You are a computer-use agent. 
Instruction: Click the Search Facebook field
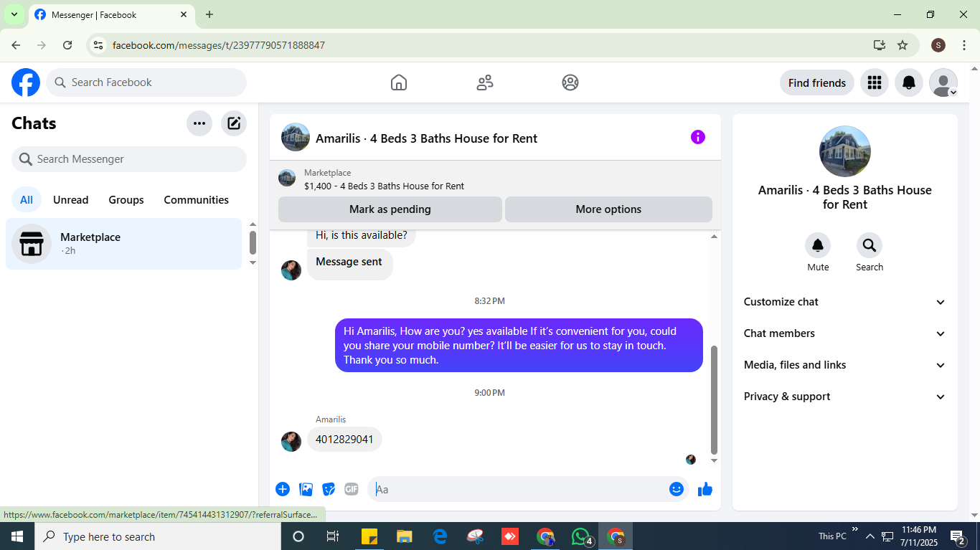coord(146,82)
